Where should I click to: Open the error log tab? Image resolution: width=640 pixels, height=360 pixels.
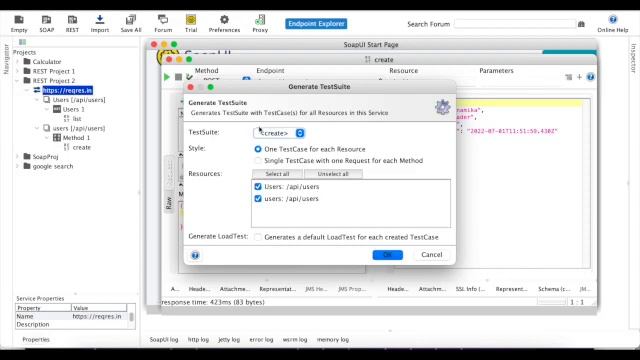pyautogui.click(x=261, y=340)
